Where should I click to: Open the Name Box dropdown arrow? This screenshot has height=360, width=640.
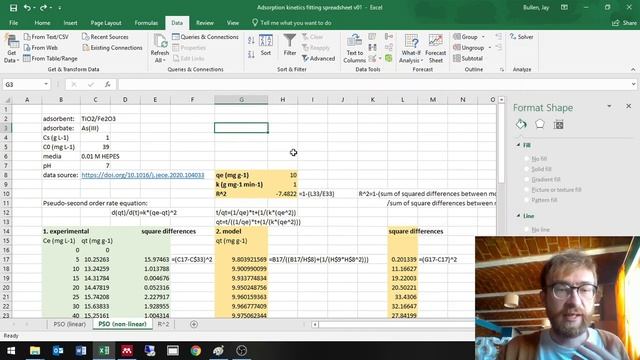(46, 84)
